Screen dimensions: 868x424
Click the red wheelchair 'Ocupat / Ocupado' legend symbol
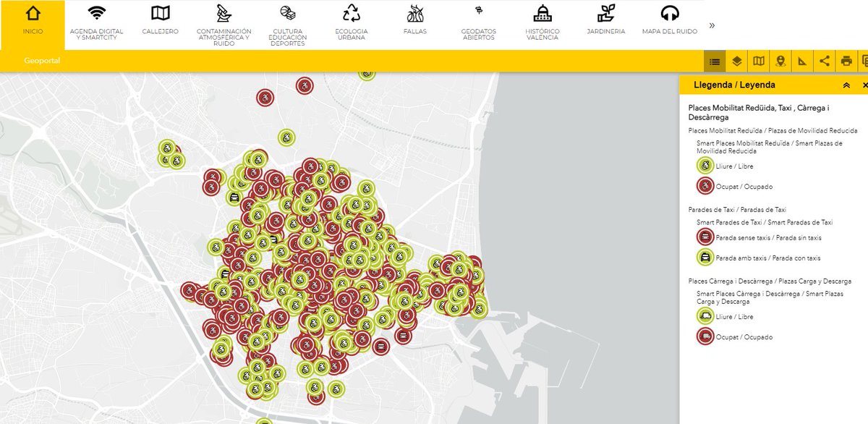click(x=705, y=186)
